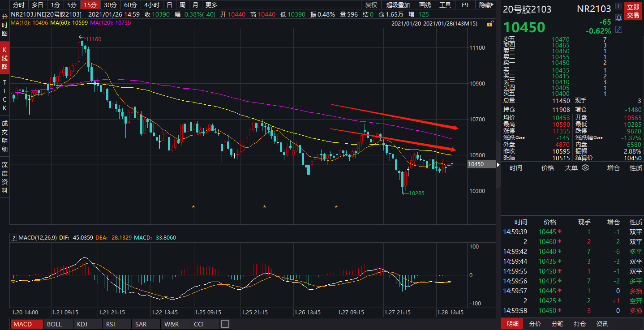This screenshot has width=644, height=330.
Task: Open the 工具 tools menu
Action: click(x=445, y=5)
